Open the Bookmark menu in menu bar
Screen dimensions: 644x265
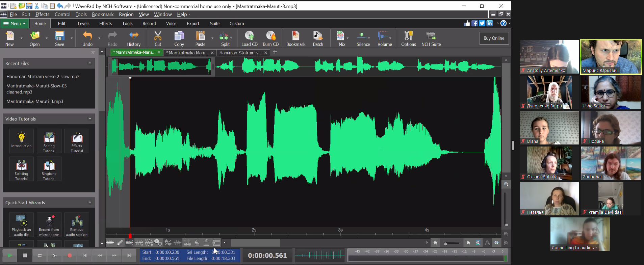[x=103, y=15]
